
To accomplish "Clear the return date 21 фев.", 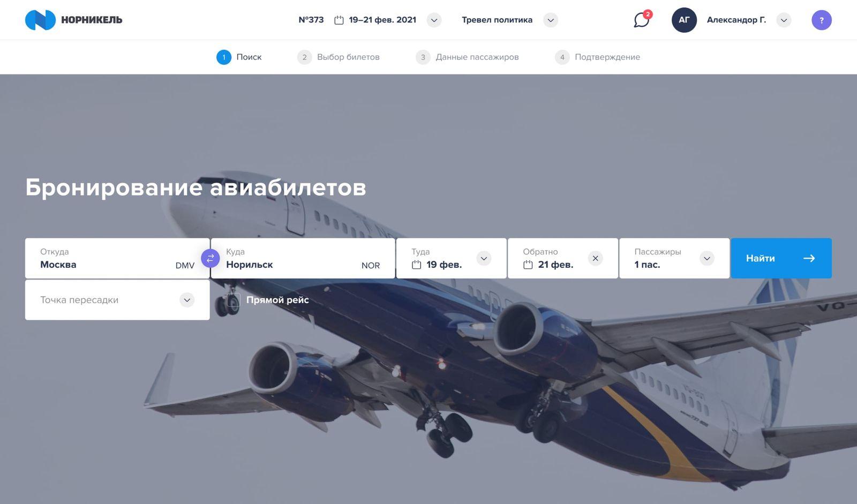I will click(595, 258).
